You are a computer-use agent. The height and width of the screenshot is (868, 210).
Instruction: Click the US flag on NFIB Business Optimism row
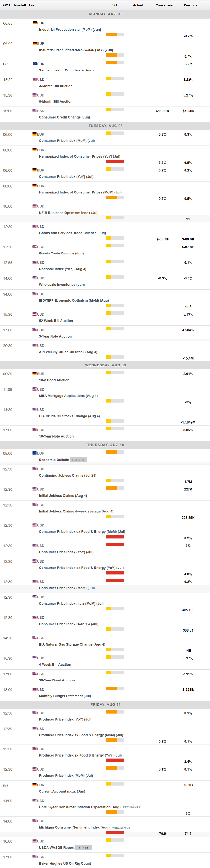[x=34, y=206]
